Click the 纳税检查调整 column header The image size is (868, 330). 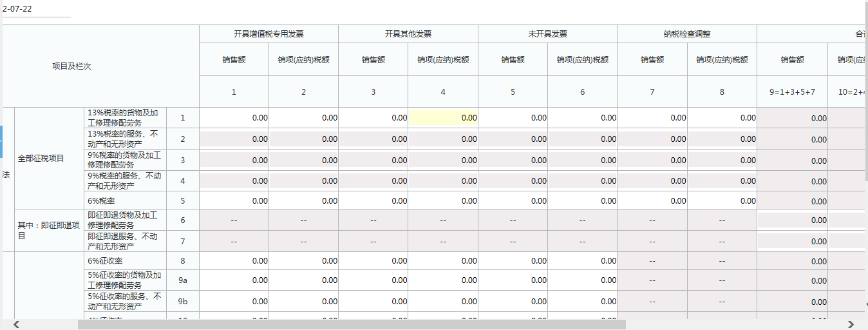pyautogui.click(x=687, y=34)
